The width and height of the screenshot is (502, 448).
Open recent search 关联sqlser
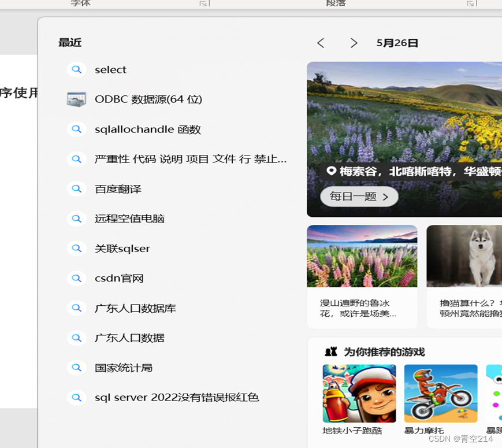122,249
